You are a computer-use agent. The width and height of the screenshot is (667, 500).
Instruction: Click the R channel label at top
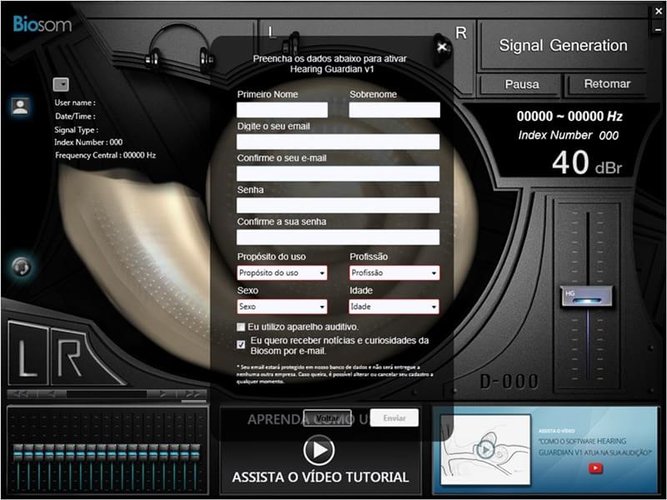click(x=461, y=33)
